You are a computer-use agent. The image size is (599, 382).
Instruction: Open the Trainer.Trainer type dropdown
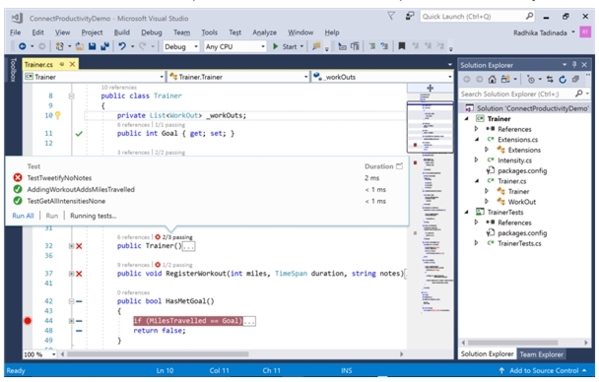click(x=238, y=77)
